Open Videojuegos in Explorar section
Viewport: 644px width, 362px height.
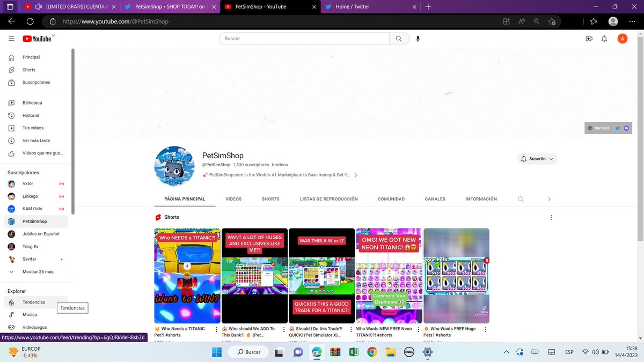[35, 327]
